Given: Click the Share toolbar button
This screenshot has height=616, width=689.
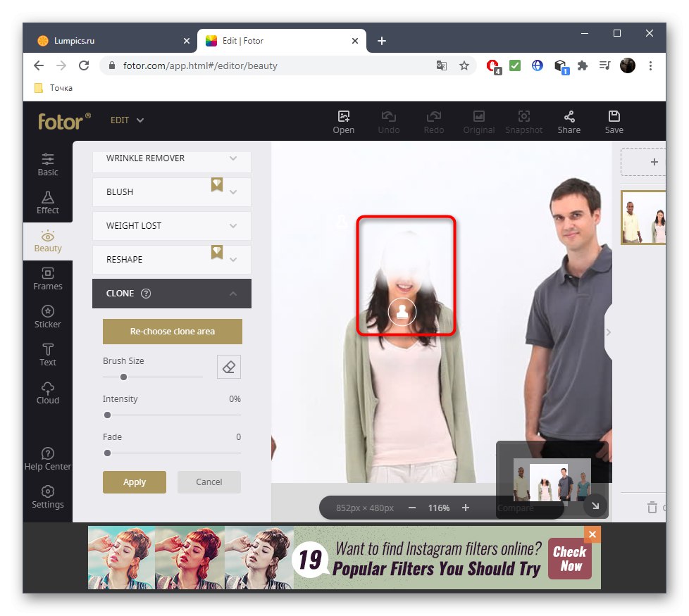Looking at the screenshot, I should click(569, 122).
